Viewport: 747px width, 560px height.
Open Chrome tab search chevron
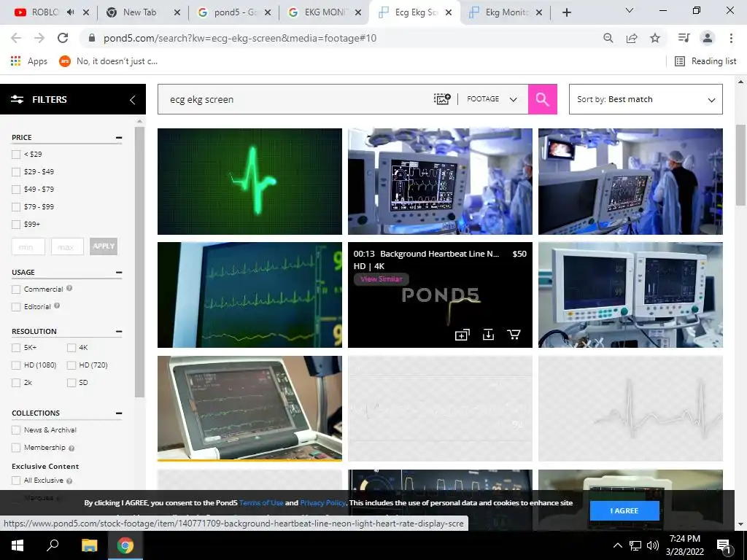pyautogui.click(x=630, y=10)
